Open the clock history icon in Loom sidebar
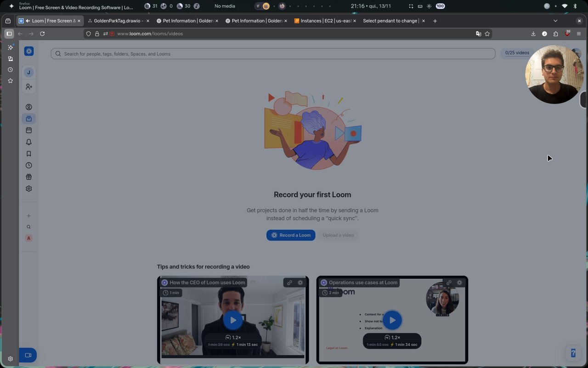Viewport: 588px width, 368px height. pyautogui.click(x=29, y=165)
